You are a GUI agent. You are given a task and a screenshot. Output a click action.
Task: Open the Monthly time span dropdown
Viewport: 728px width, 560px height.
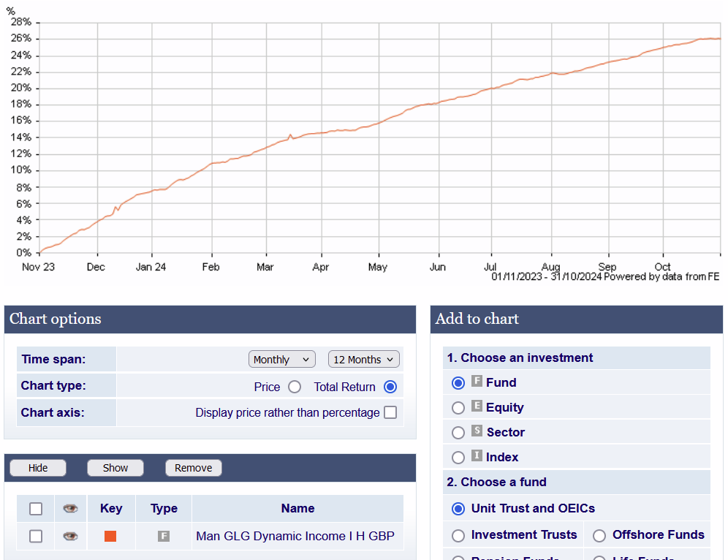[282, 359]
